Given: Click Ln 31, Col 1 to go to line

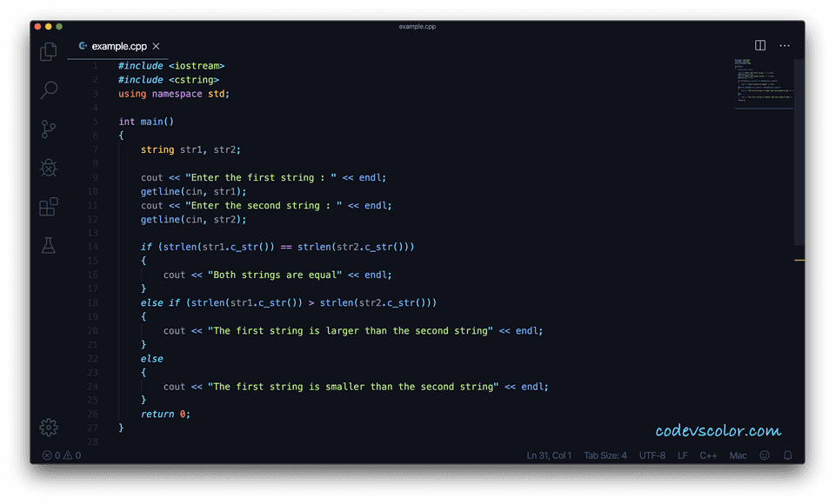Looking at the screenshot, I should click(548, 454).
